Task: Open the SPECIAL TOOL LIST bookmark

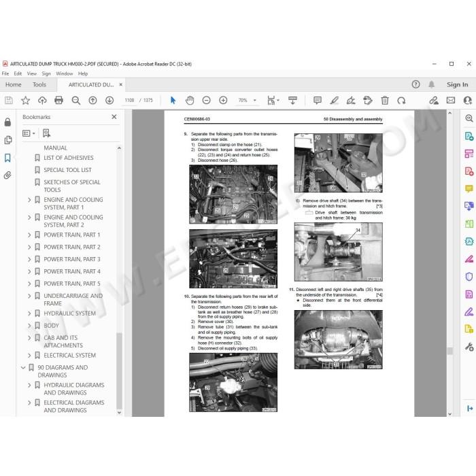Action: [67, 170]
